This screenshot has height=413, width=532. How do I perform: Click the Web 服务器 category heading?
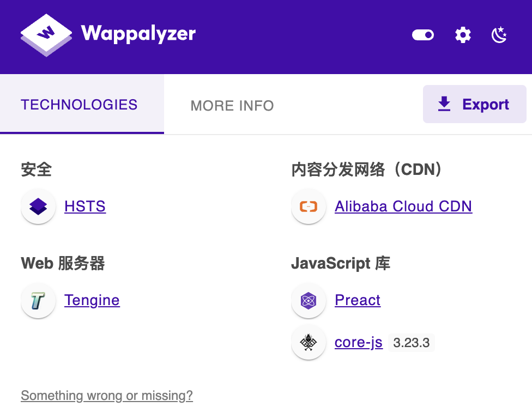[63, 263]
